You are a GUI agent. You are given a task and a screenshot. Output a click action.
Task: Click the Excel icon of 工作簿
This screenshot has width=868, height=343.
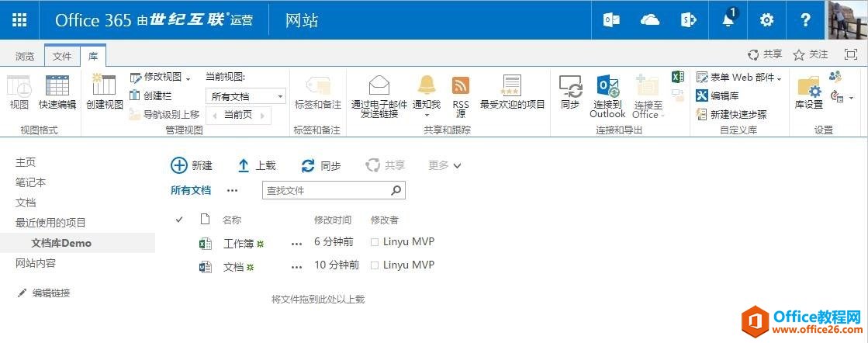coord(206,244)
